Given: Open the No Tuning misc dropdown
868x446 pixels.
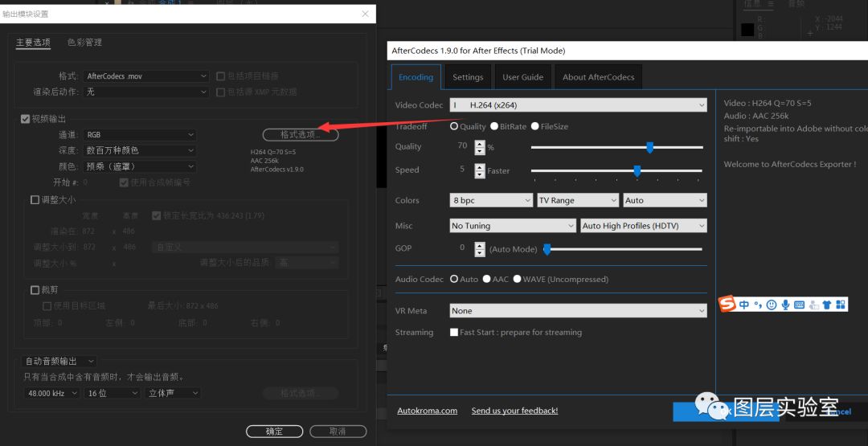Looking at the screenshot, I should pyautogui.click(x=513, y=226).
